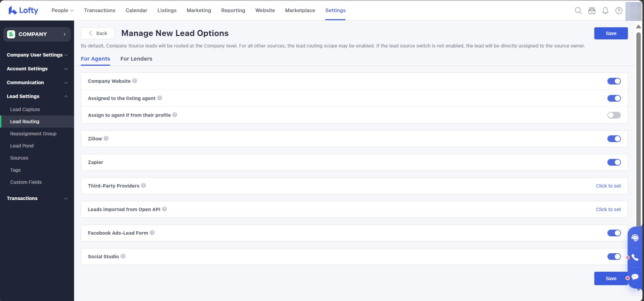Image resolution: width=644 pixels, height=301 pixels.
Task: Open the People dropdown menu
Action: point(62,10)
